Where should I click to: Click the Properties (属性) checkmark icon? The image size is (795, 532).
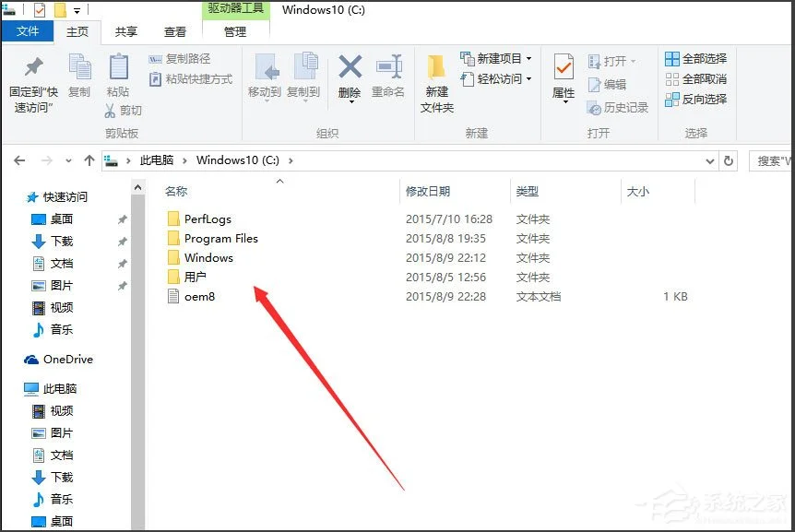(564, 67)
